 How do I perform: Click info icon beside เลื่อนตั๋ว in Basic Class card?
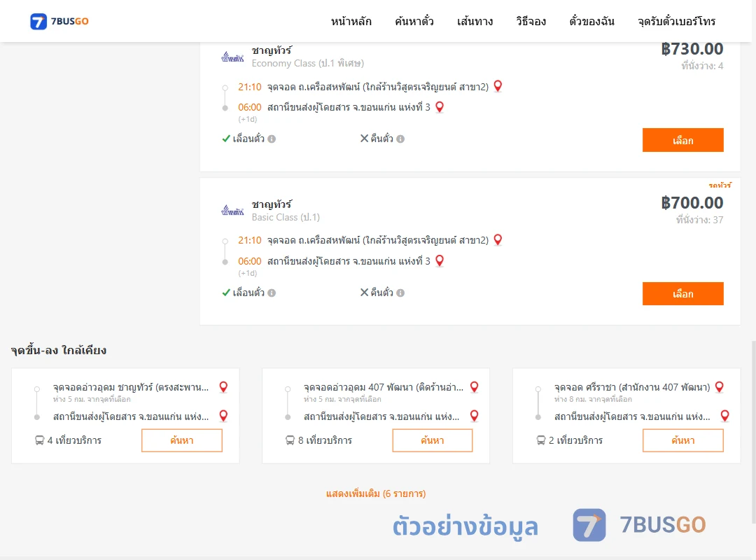(272, 293)
